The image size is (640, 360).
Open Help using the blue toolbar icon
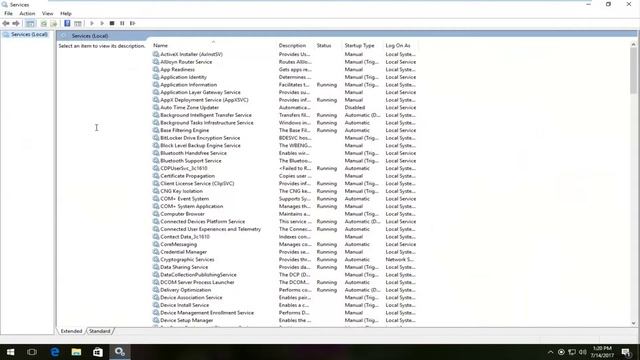pyautogui.click(x=67, y=24)
